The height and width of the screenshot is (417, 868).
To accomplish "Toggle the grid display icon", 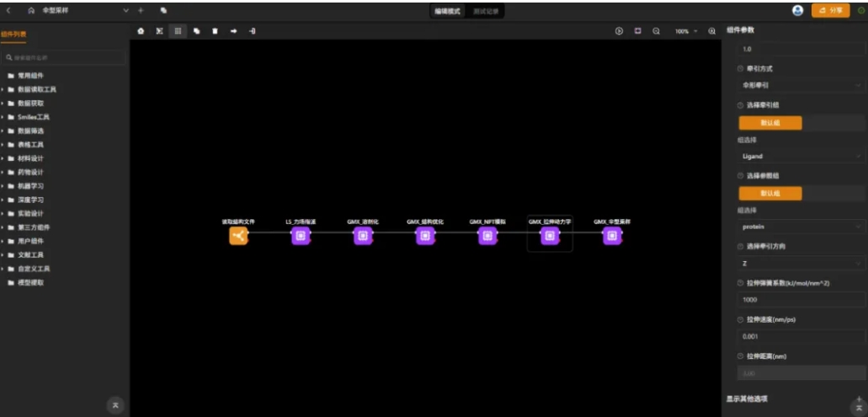I will coord(178,31).
